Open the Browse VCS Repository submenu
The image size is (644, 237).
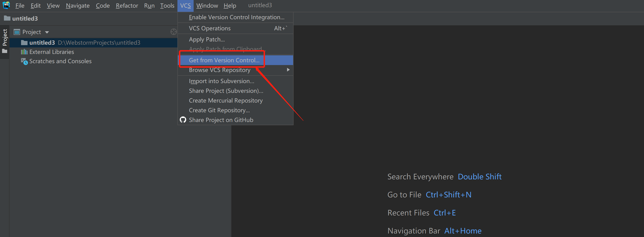pos(220,70)
